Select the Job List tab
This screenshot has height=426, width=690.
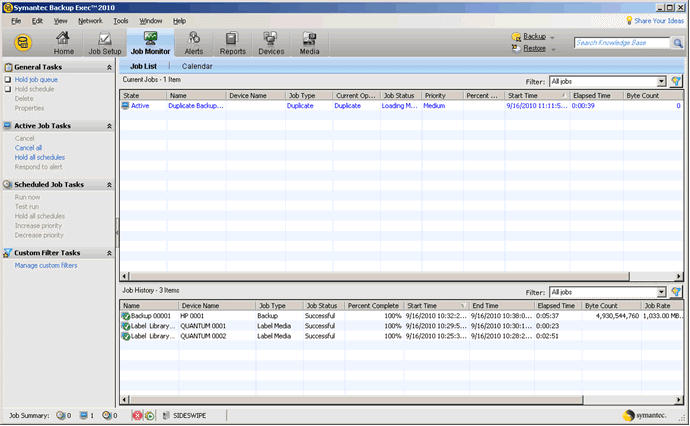[x=143, y=66]
